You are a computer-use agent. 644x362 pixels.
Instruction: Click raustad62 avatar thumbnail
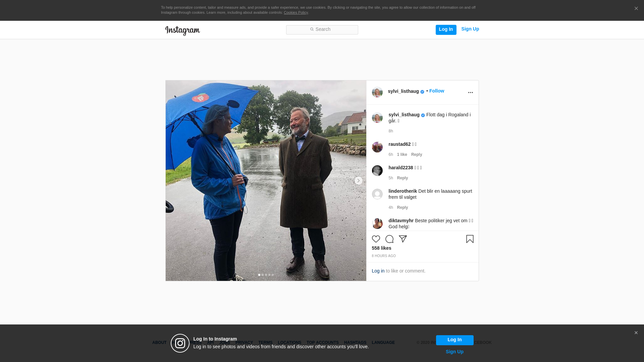click(377, 147)
